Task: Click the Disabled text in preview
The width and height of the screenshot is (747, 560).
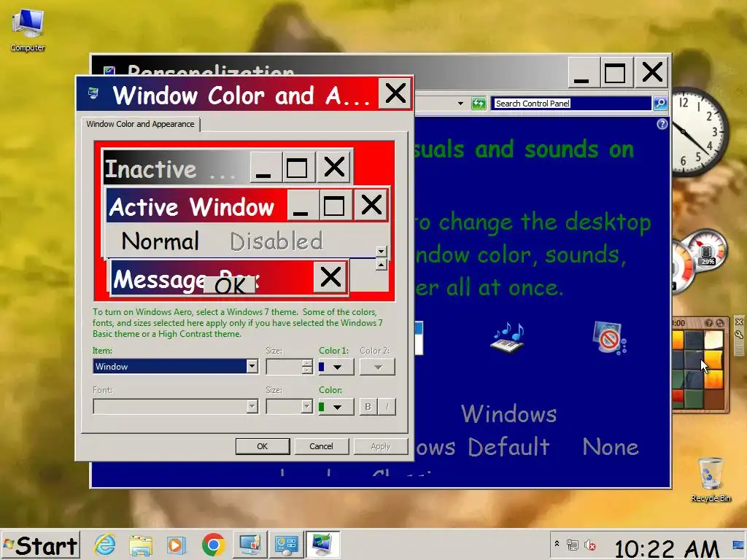Action: (276, 241)
